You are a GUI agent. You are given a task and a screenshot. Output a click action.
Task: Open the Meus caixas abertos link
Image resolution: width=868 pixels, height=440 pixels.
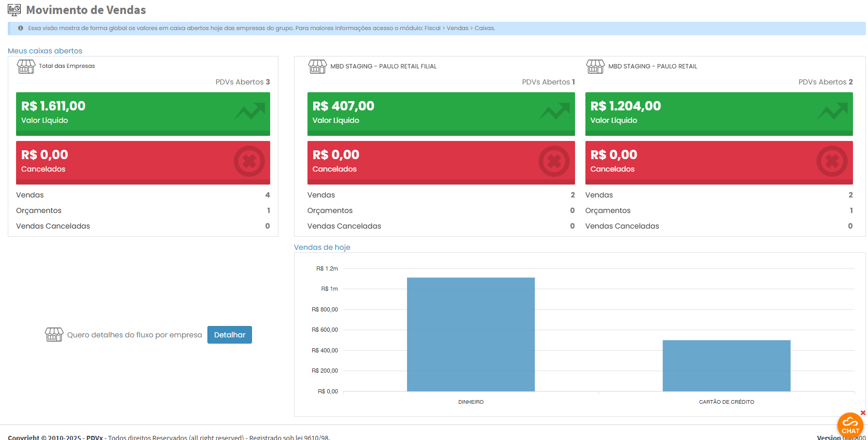pyautogui.click(x=45, y=51)
